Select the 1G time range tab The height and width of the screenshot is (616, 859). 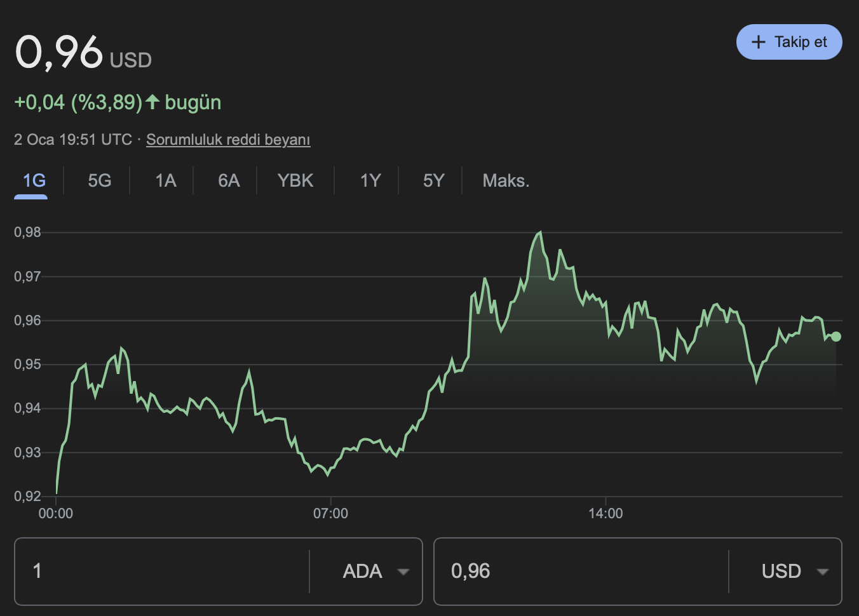(x=34, y=181)
